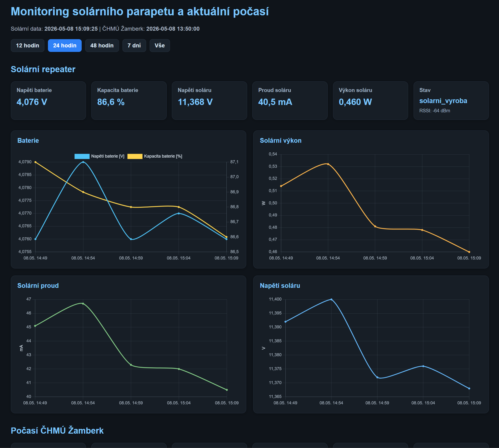This screenshot has width=499, height=448.
Task: Click battery capacity point at 14:49
Action: click(35, 162)
